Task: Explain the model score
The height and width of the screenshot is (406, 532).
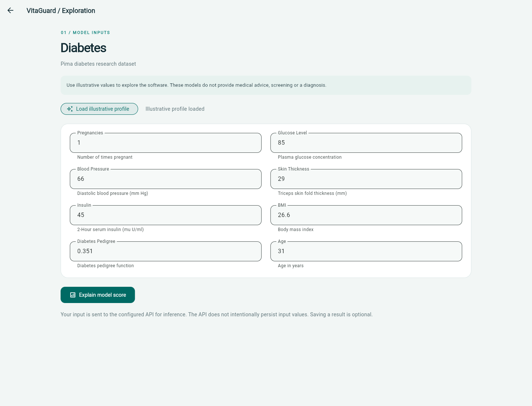Action: pyautogui.click(x=98, y=295)
